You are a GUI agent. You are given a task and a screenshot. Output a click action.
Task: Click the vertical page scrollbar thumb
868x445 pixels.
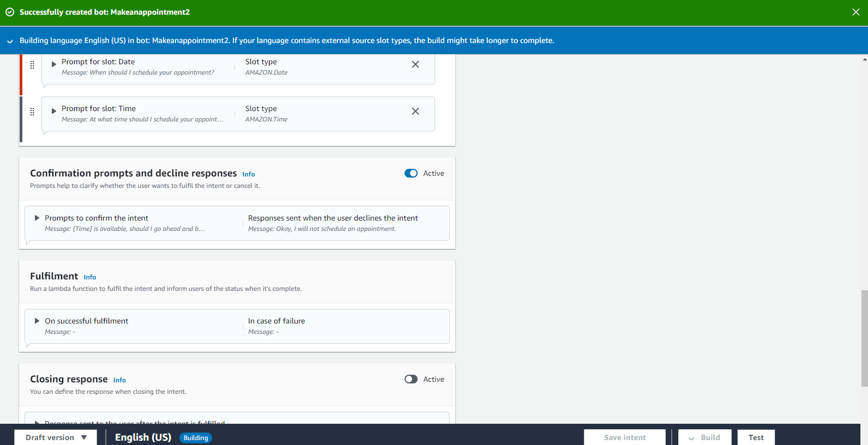864,338
